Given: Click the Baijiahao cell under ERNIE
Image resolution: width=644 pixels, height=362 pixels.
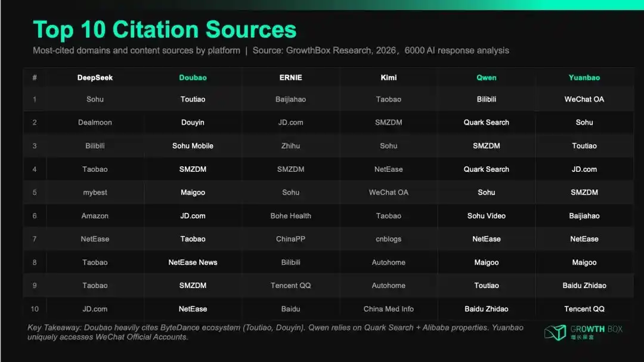Looking at the screenshot, I should (291, 100).
